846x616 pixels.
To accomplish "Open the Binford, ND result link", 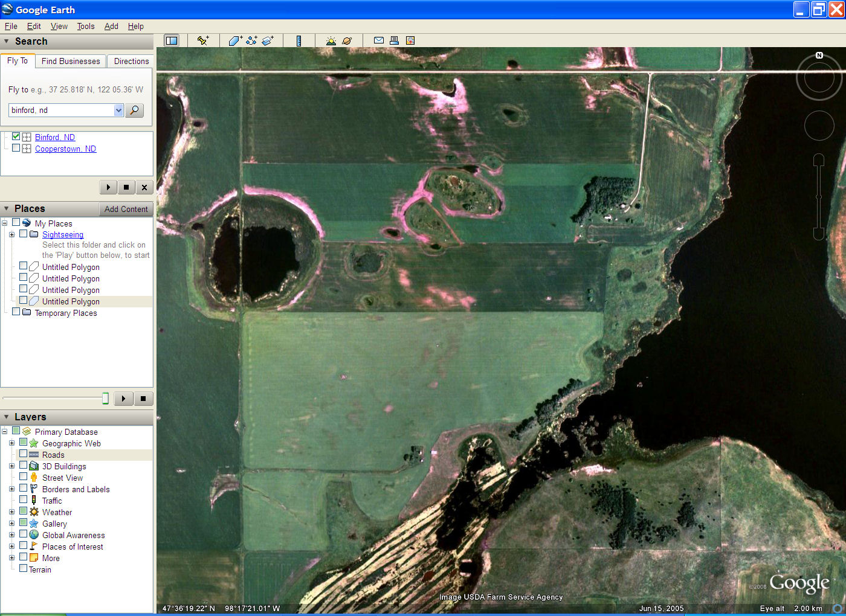I will (55, 137).
